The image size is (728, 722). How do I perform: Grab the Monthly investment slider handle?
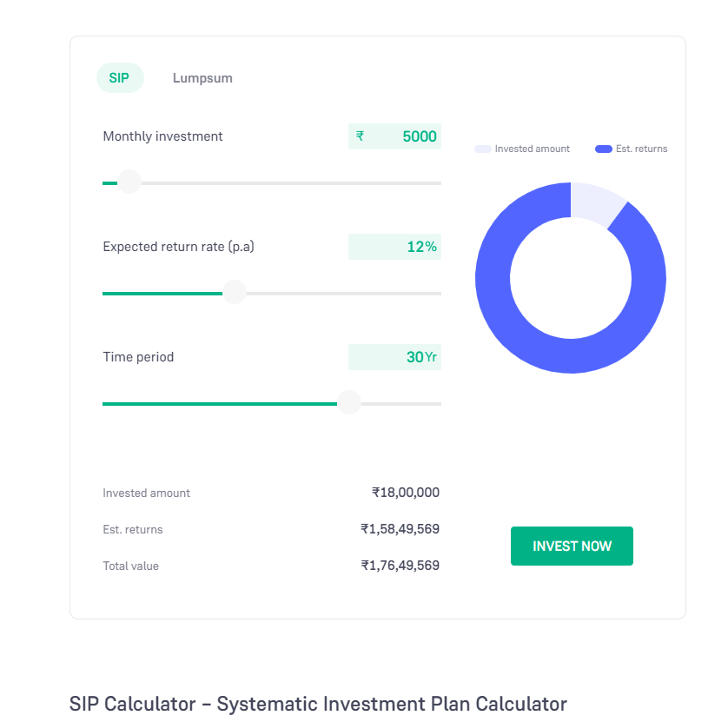point(129,182)
